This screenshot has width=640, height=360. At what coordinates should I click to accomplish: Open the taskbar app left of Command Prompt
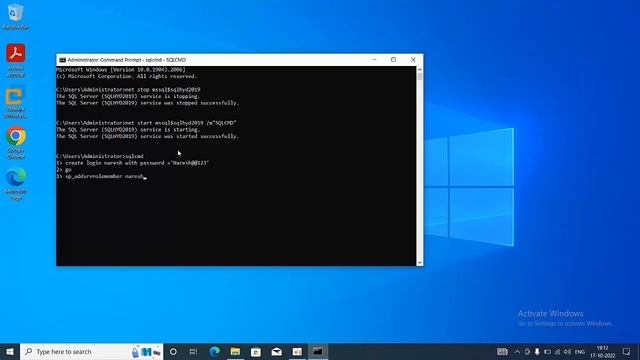(297, 351)
